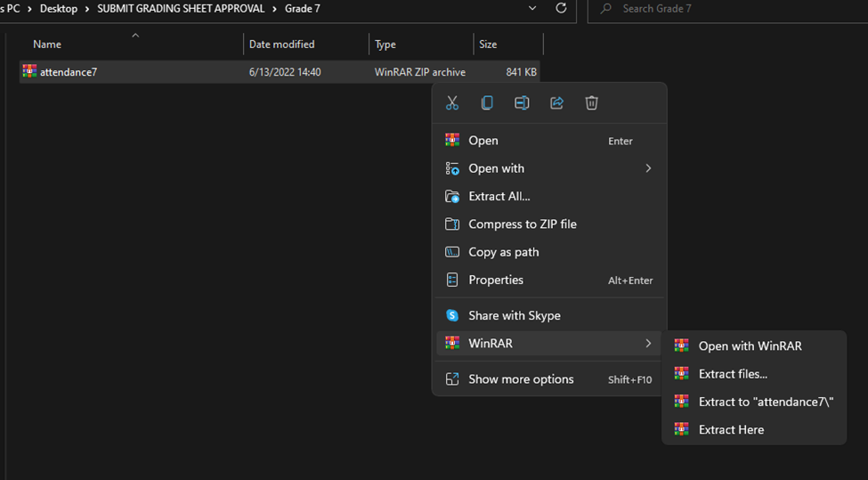Click the Cut scissors icon
This screenshot has width=868, height=480.
pos(452,103)
